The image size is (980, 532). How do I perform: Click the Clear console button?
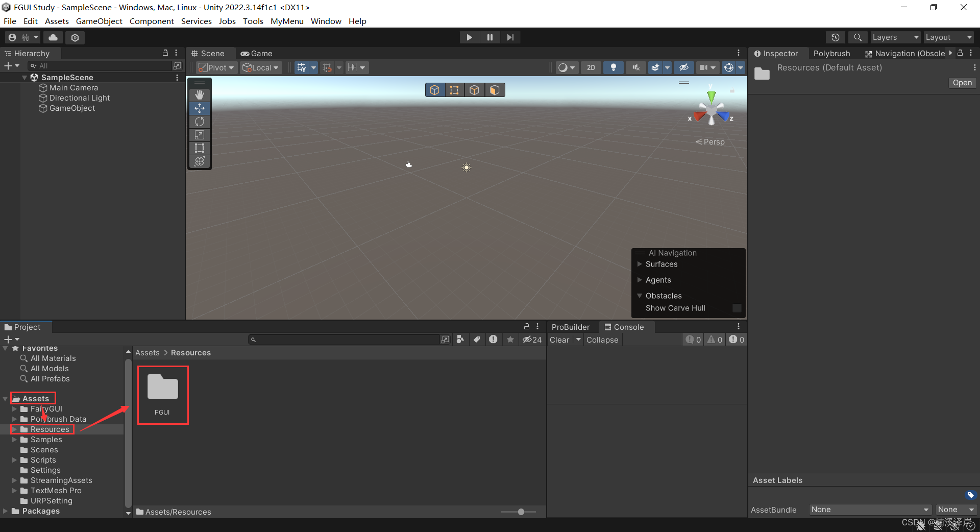coord(559,340)
